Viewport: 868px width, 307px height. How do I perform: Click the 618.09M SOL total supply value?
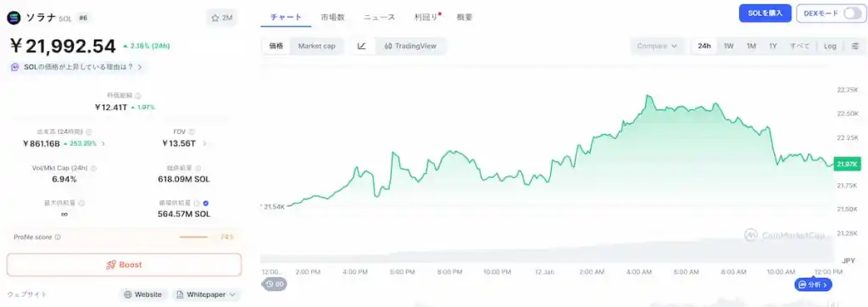point(184,179)
